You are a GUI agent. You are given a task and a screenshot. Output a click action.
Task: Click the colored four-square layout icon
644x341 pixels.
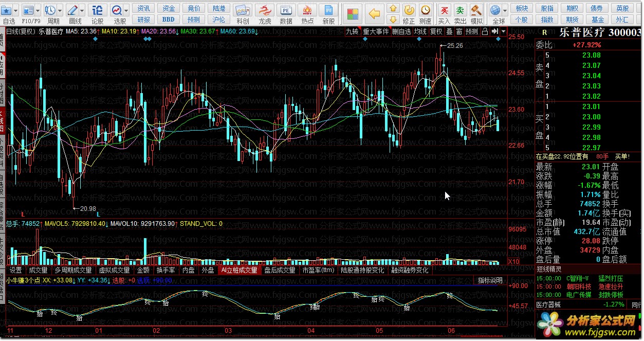352,13
